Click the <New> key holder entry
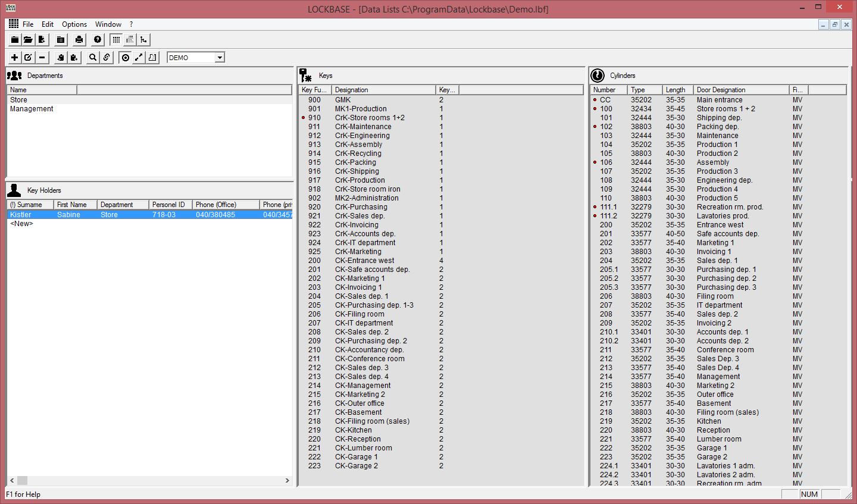The image size is (857, 504). pos(21,224)
